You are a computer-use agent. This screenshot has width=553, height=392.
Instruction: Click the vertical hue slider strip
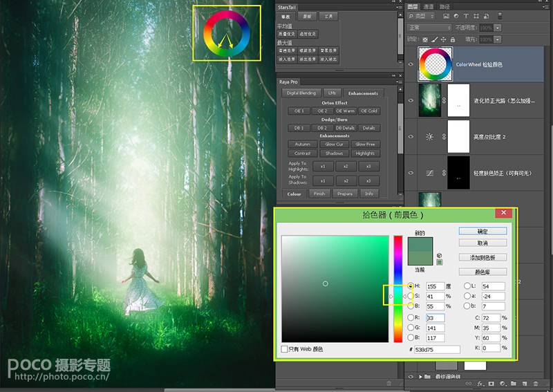(x=398, y=289)
